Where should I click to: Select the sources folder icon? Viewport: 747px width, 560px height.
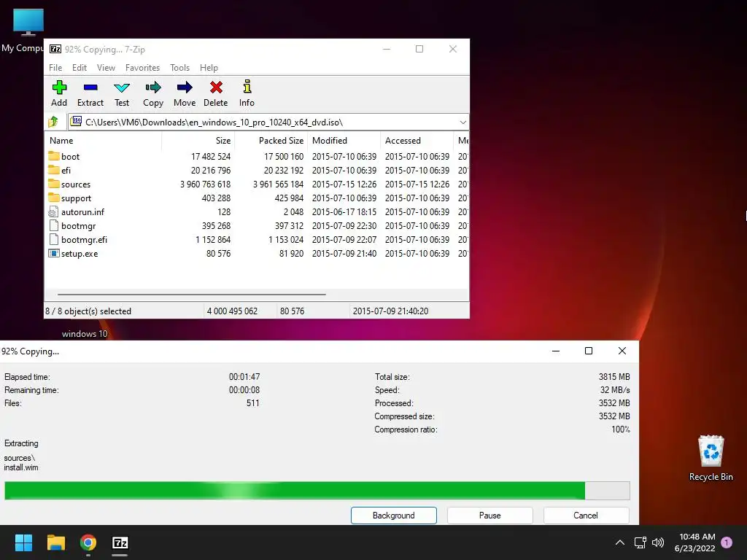tap(54, 184)
